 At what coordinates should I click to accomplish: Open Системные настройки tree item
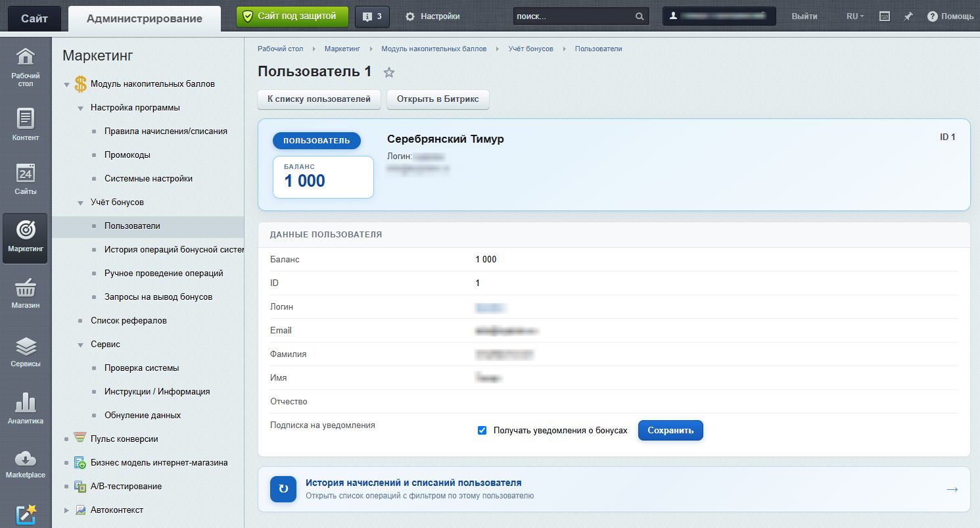tap(149, 179)
